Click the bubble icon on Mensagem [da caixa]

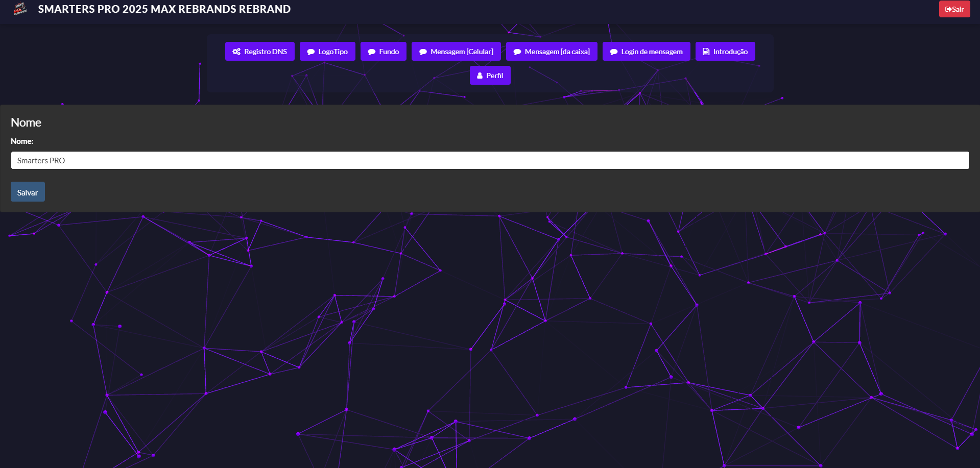pos(517,52)
